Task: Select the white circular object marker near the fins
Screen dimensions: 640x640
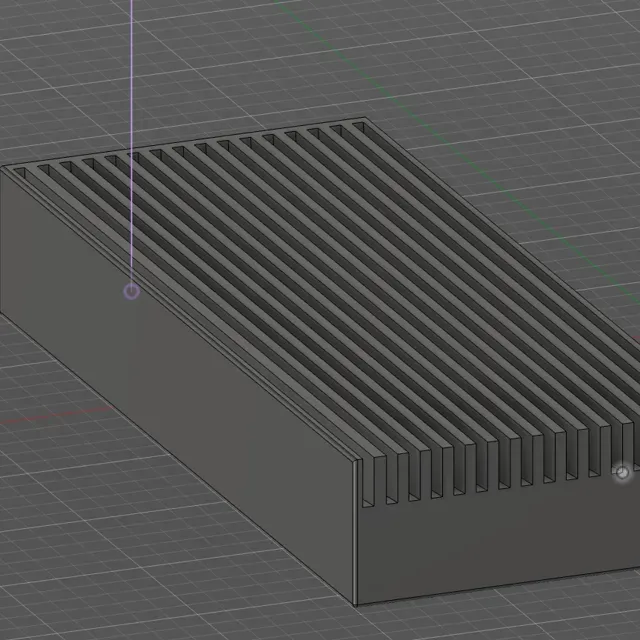Action: point(622,473)
